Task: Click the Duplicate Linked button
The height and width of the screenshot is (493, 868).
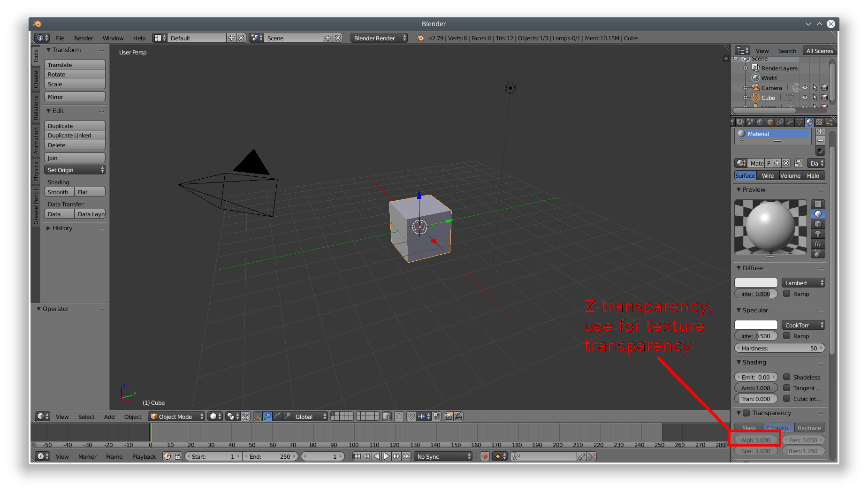Action: [x=69, y=135]
